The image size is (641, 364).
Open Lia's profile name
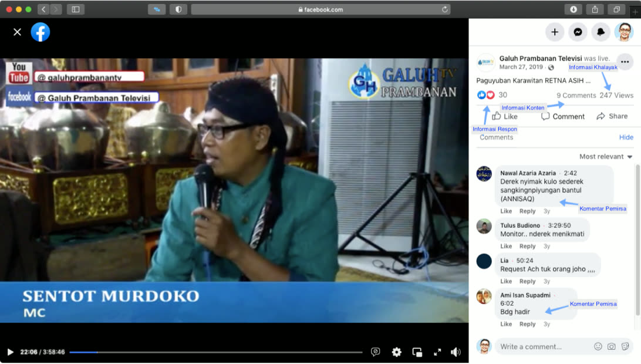click(504, 261)
